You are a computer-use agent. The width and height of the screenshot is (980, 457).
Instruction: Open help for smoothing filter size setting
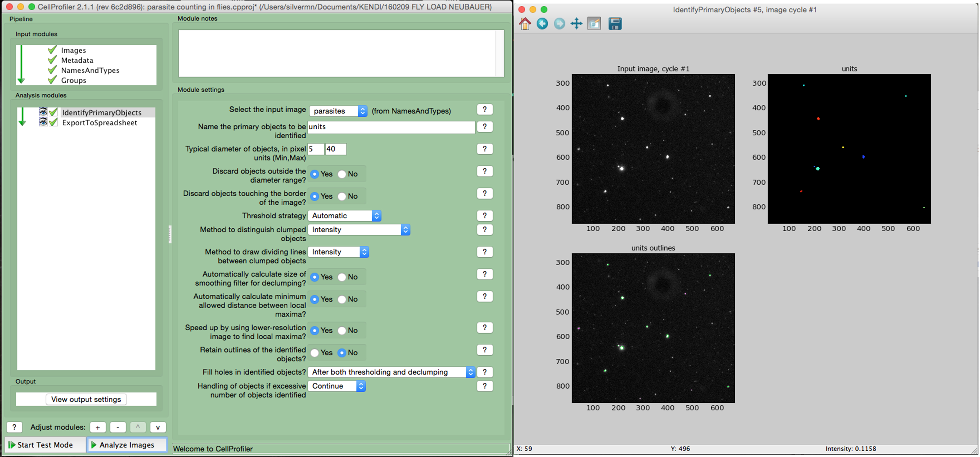click(x=485, y=274)
